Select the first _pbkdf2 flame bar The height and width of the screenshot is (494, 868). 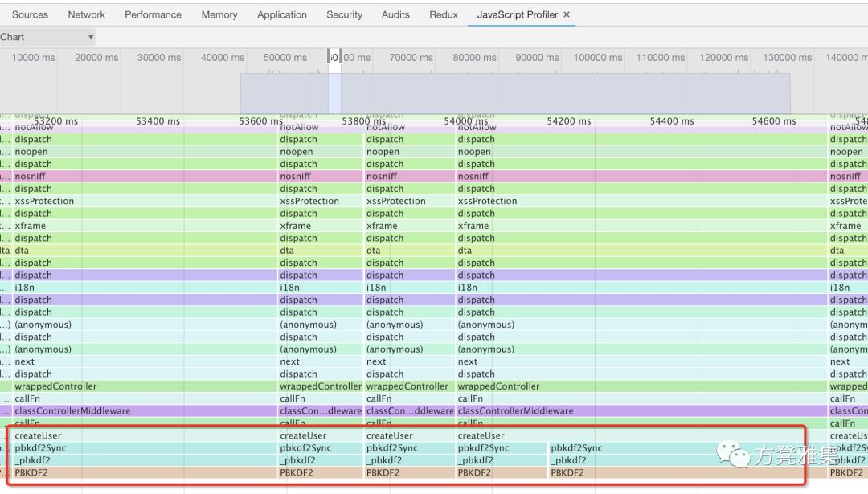[144, 460]
